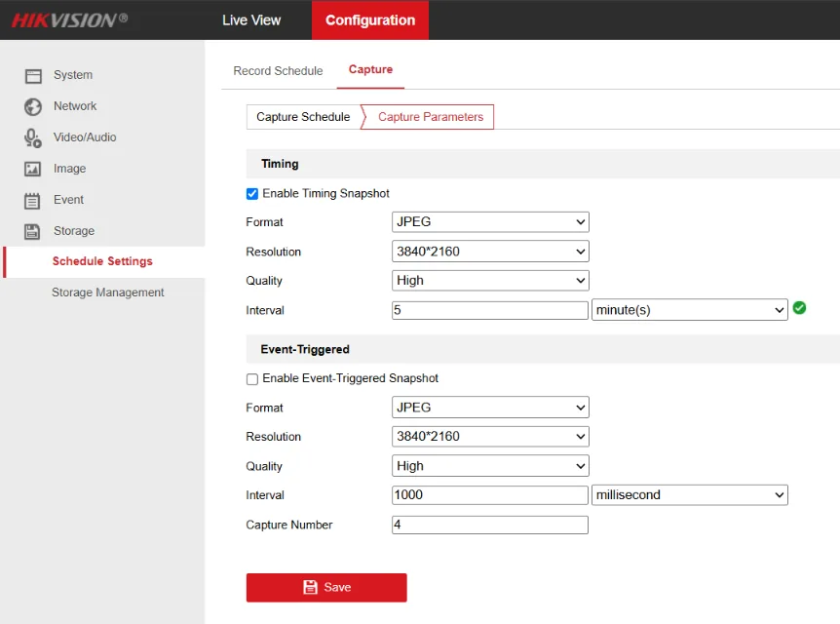This screenshot has width=840, height=624.
Task: Uncheck Enable Timing Snapshot
Action: [x=251, y=193]
